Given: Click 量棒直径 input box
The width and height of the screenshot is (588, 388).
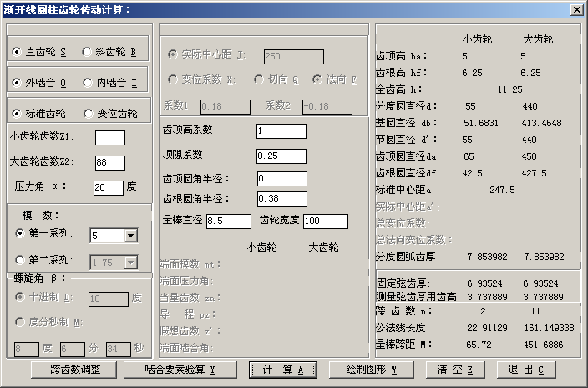Looking at the screenshot, I should pos(229,222).
